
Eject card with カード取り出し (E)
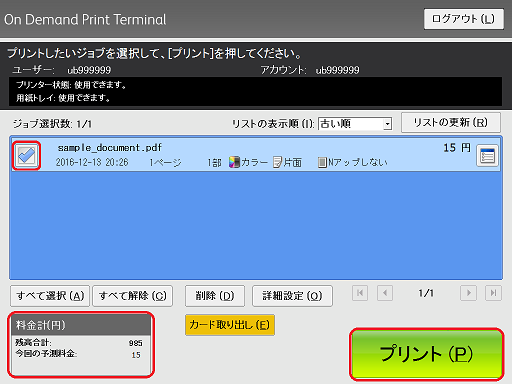(x=230, y=325)
